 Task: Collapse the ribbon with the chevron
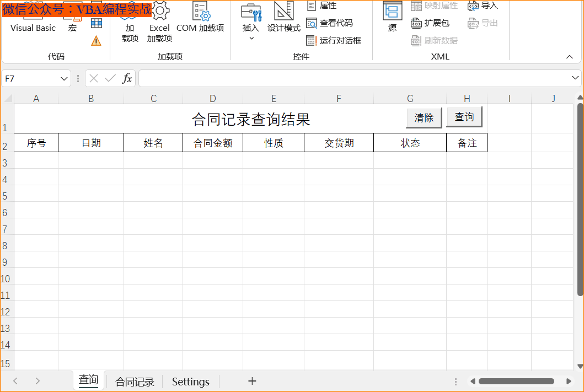pos(570,57)
